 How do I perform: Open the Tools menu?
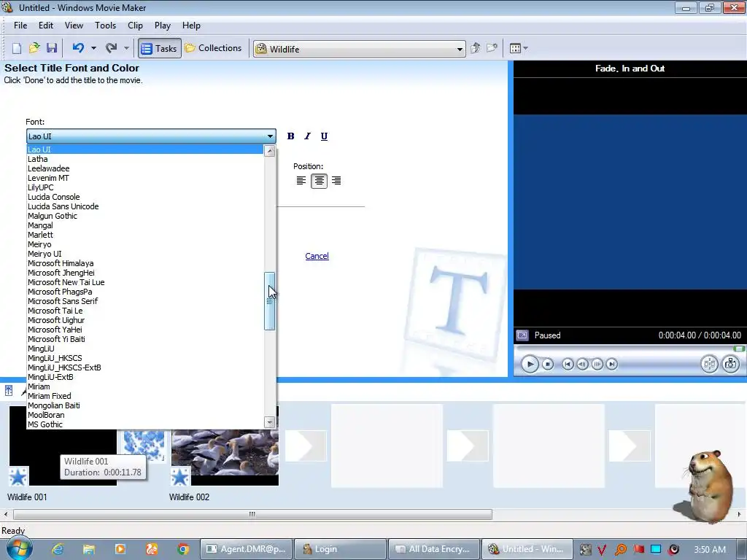pyautogui.click(x=105, y=26)
